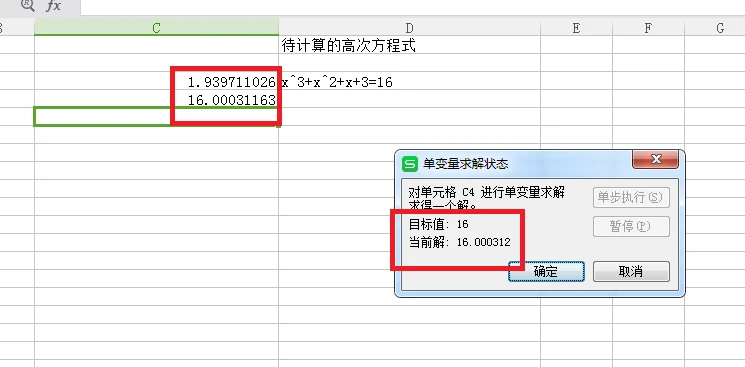Click the disabled 单步执行(S) button
Screen dimensions: 745x367
pyautogui.click(x=631, y=197)
